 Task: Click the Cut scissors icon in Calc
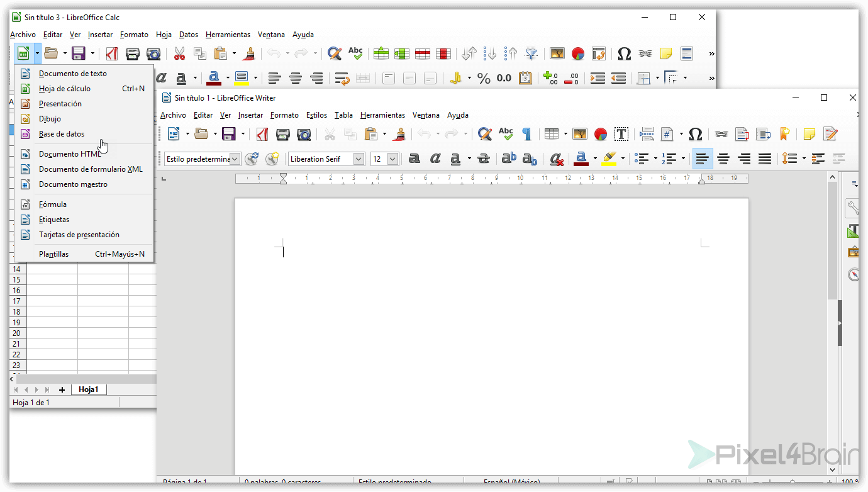180,54
